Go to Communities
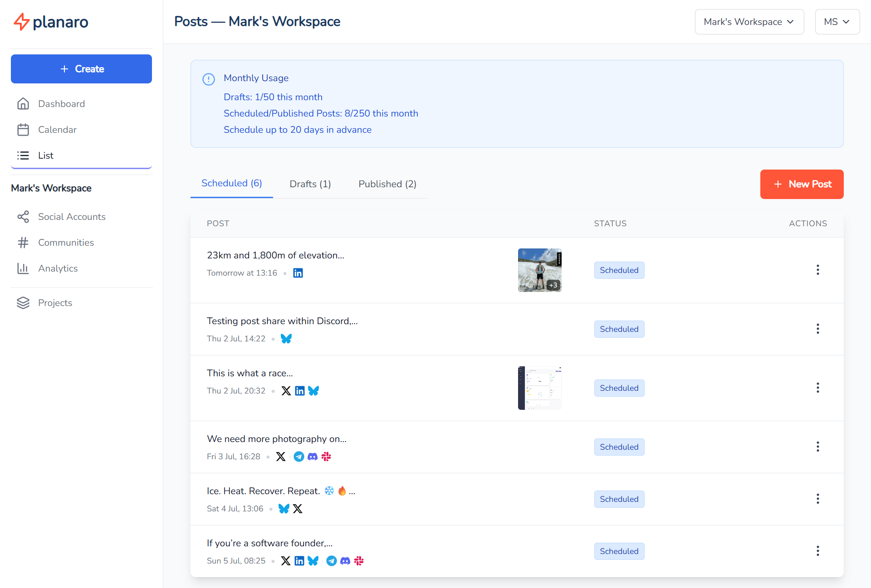This screenshot has width=871, height=588. pos(81,243)
